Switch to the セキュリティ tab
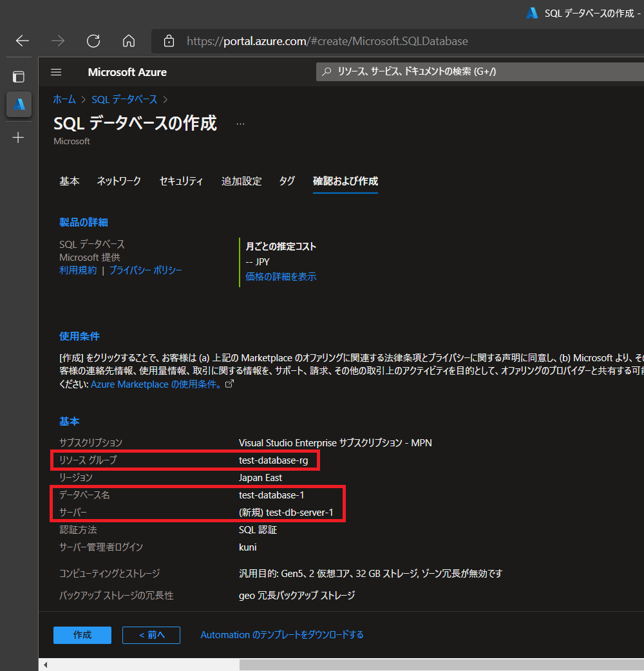 click(181, 181)
